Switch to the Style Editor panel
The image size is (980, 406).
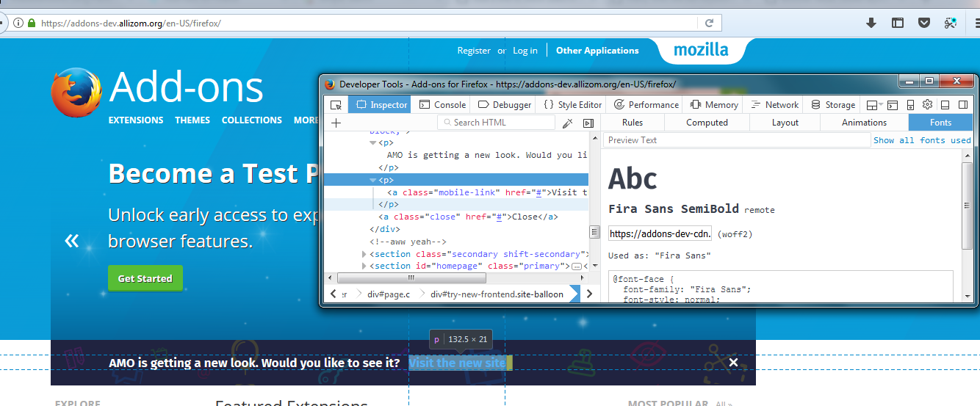click(x=572, y=105)
